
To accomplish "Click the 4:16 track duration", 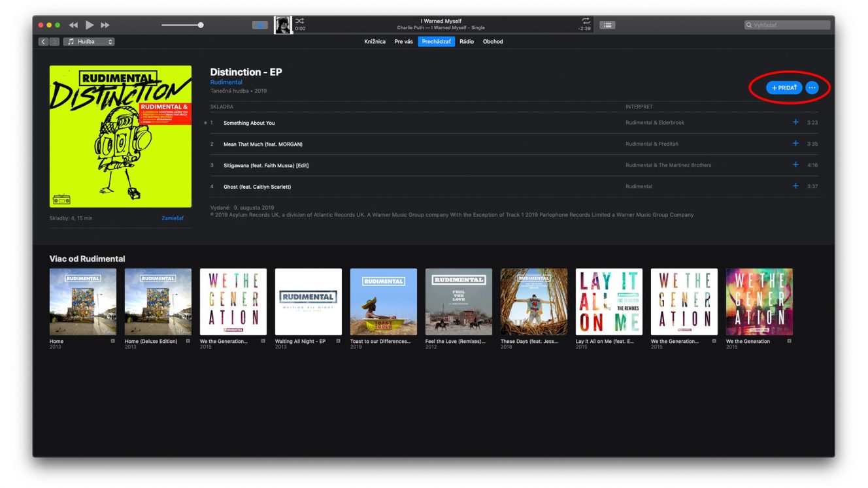I will coord(812,165).
